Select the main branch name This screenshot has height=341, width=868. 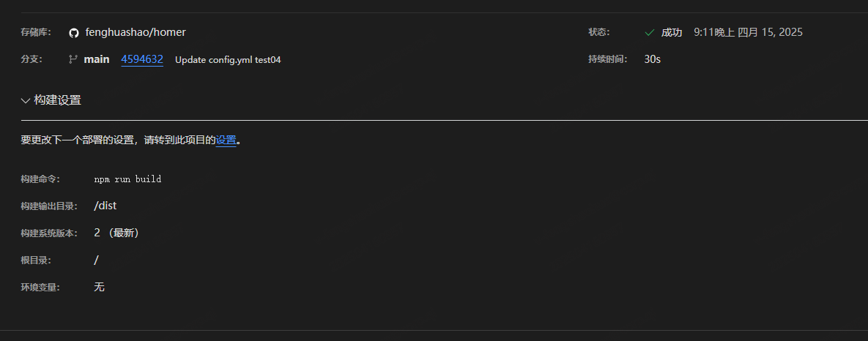pos(96,59)
